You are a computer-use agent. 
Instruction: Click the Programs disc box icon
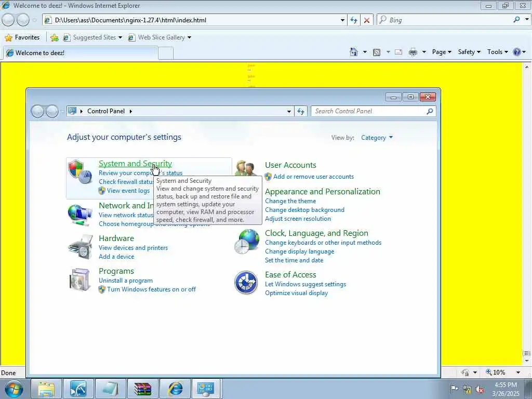pyautogui.click(x=79, y=280)
